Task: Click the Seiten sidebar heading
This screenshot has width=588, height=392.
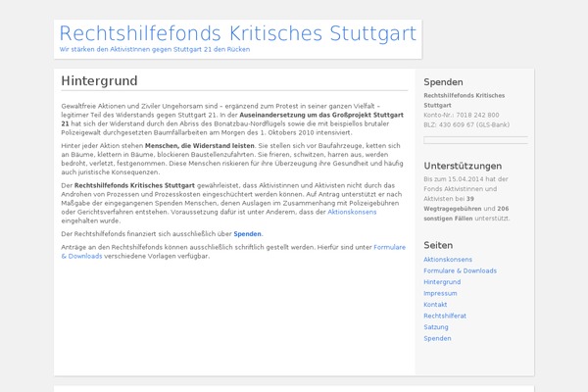Action: coord(438,245)
